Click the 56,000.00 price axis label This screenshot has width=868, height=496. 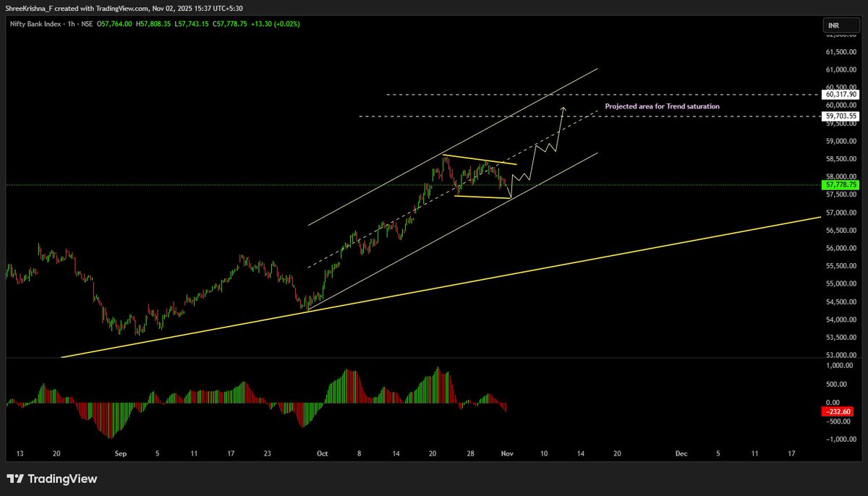click(x=841, y=249)
